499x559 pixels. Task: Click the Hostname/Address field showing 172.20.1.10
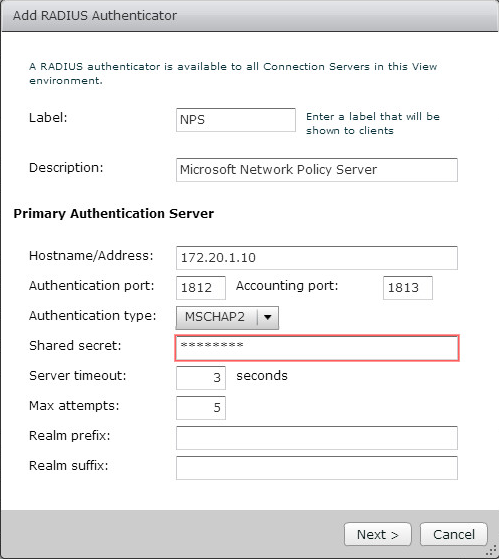click(x=317, y=257)
